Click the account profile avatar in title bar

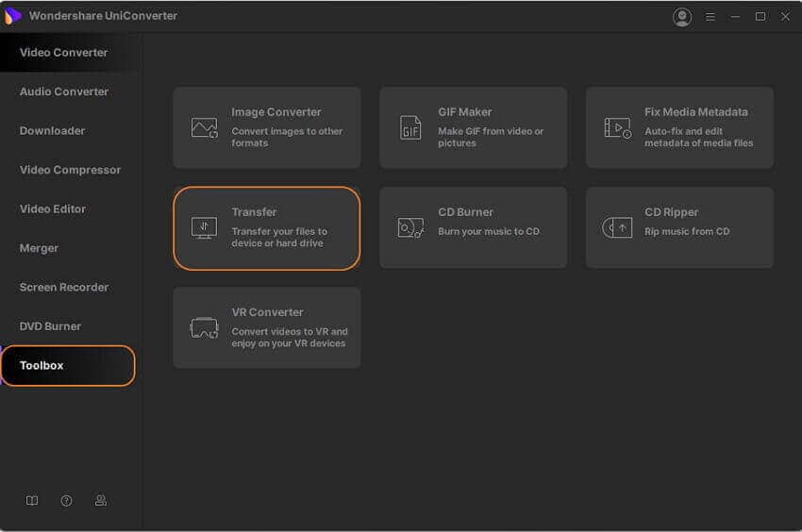click(x=682, y=16)
